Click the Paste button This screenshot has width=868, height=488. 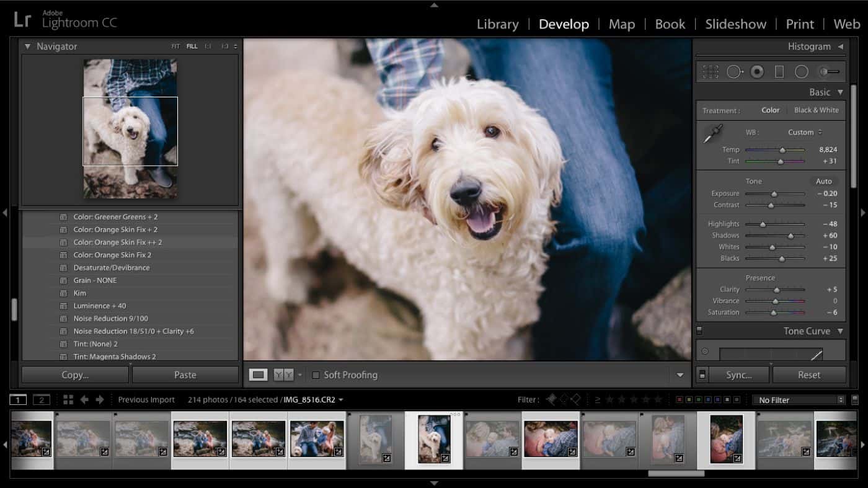(x=185, y=375)
